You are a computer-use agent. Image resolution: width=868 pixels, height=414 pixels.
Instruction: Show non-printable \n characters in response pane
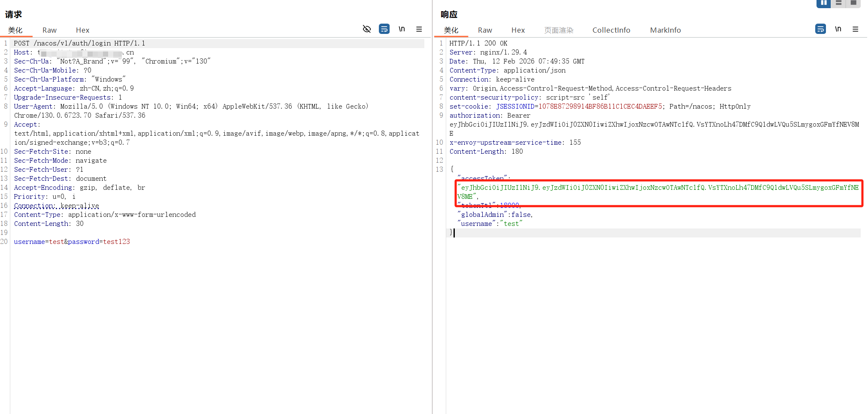point(838,29)
